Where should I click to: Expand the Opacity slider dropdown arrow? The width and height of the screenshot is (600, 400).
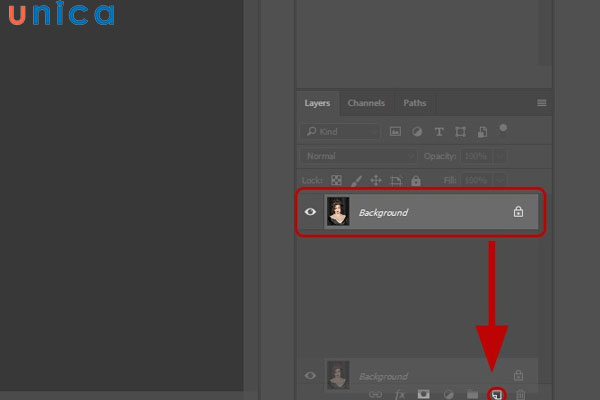(x=499, y=157)
